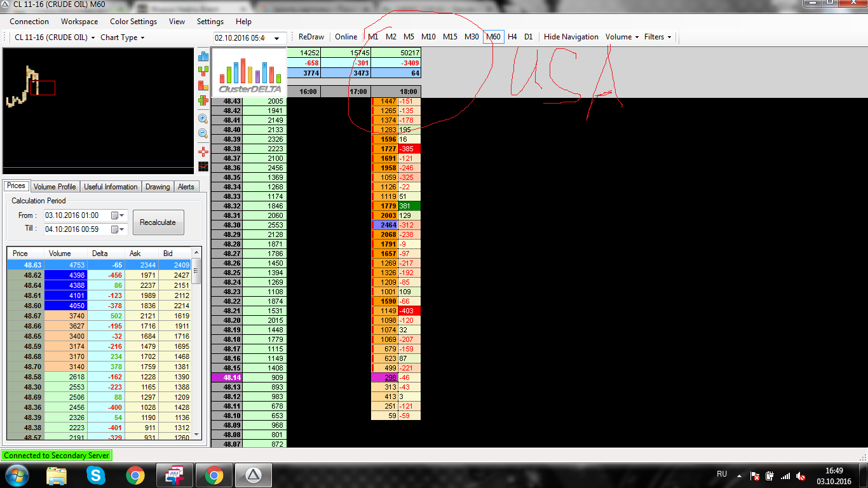
Task: Open the Help menu
Action: point(243,22)
